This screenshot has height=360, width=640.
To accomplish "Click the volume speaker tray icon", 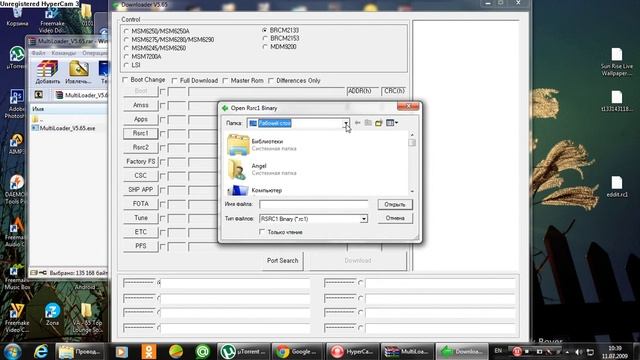I will coord(578,351).
